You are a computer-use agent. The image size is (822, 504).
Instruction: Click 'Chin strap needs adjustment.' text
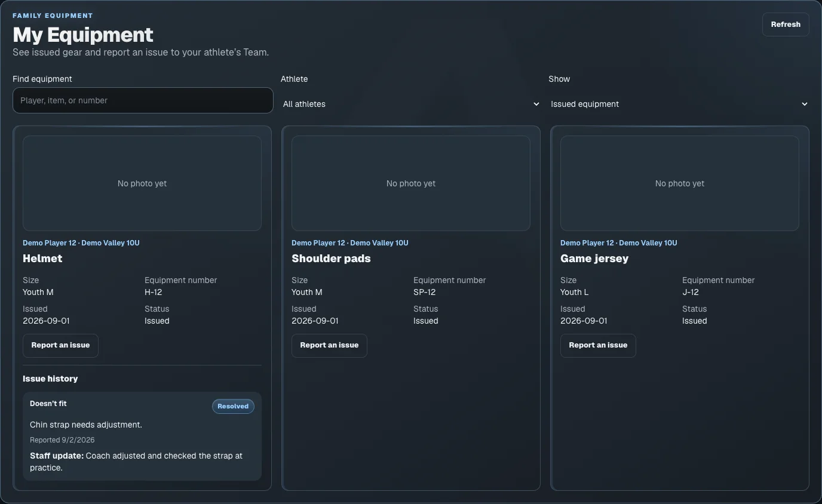tap(86, 425)
